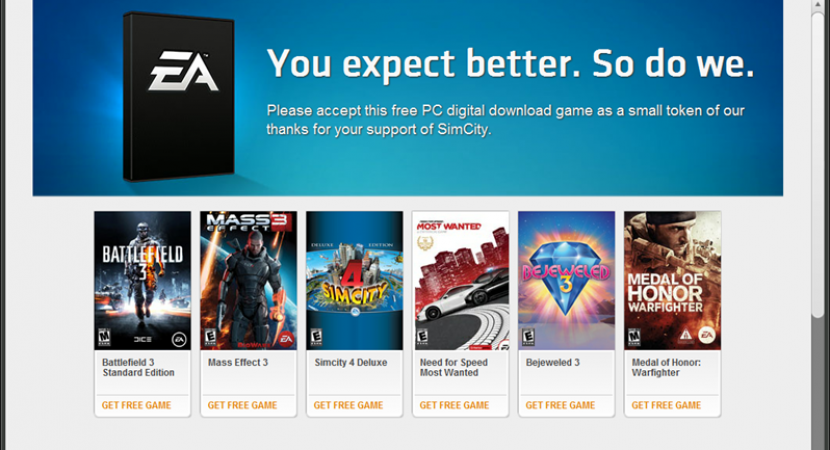This screenshot has height=450, width=830.
Task: Open Need for Speed Most Wanted title
Action: click(x=454, y=367)
